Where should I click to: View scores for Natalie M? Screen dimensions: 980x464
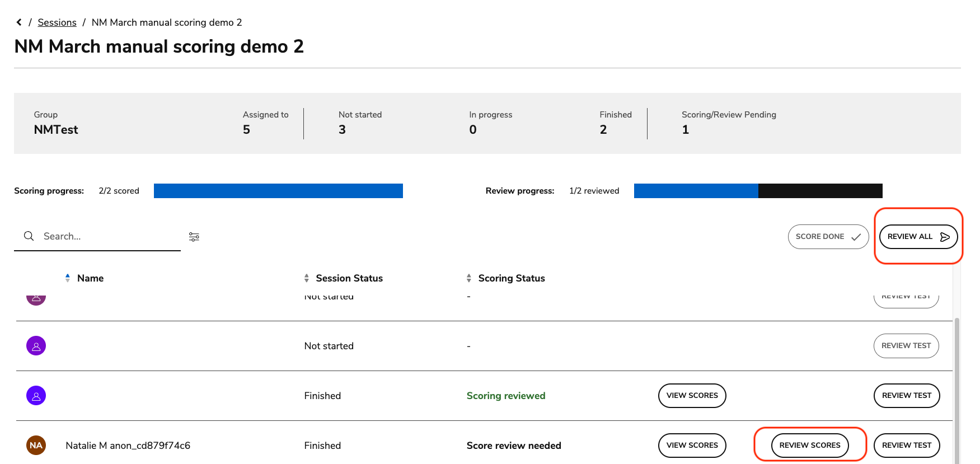click(692, 446)
